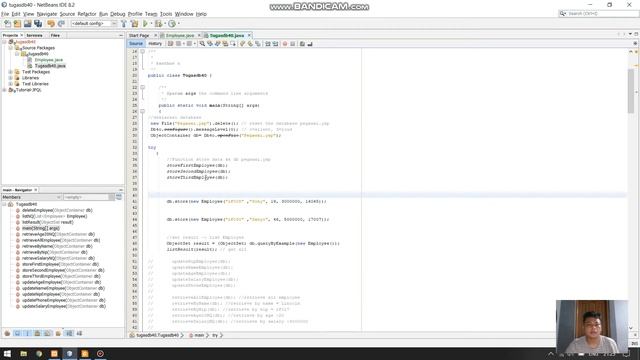Click the Start Macro Recording red icon
The width and height of the screenshot is (640, 360).
pyautogui.click(x=285, y=43)
